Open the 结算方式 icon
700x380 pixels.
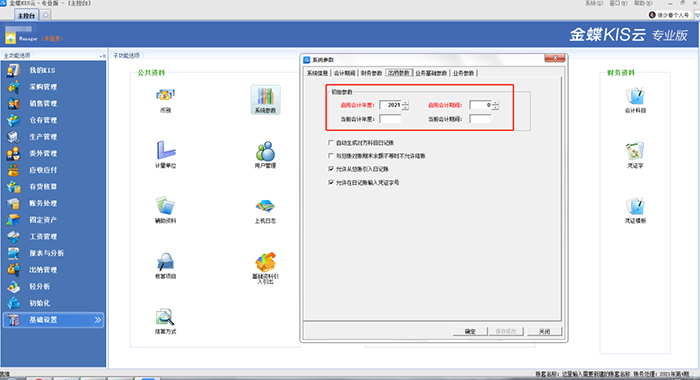[166, 321]
